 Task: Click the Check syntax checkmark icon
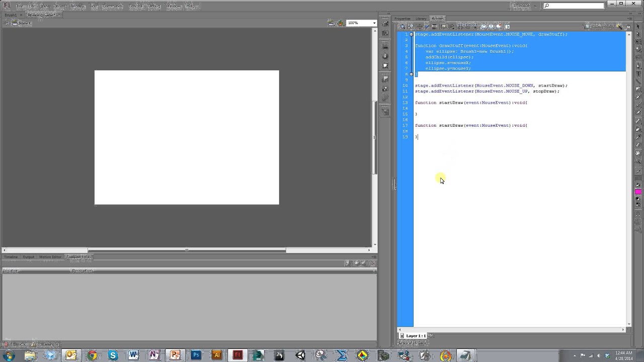(427, 26)
